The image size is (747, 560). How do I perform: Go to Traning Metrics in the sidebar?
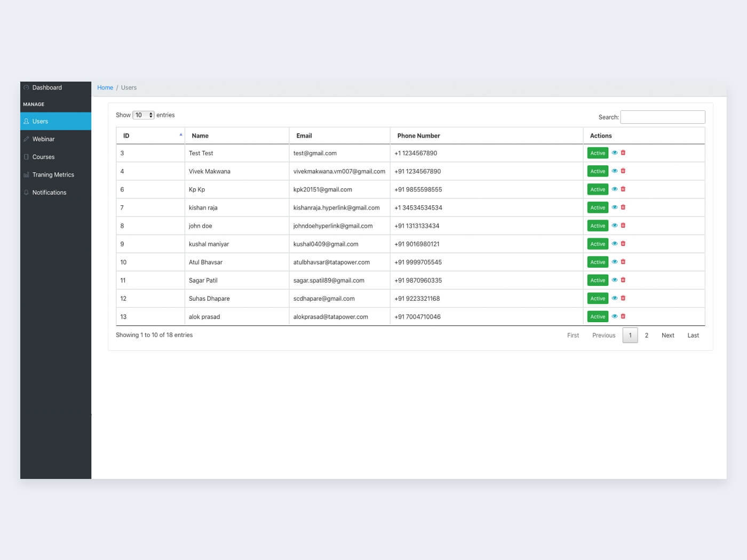click(53, 175)
